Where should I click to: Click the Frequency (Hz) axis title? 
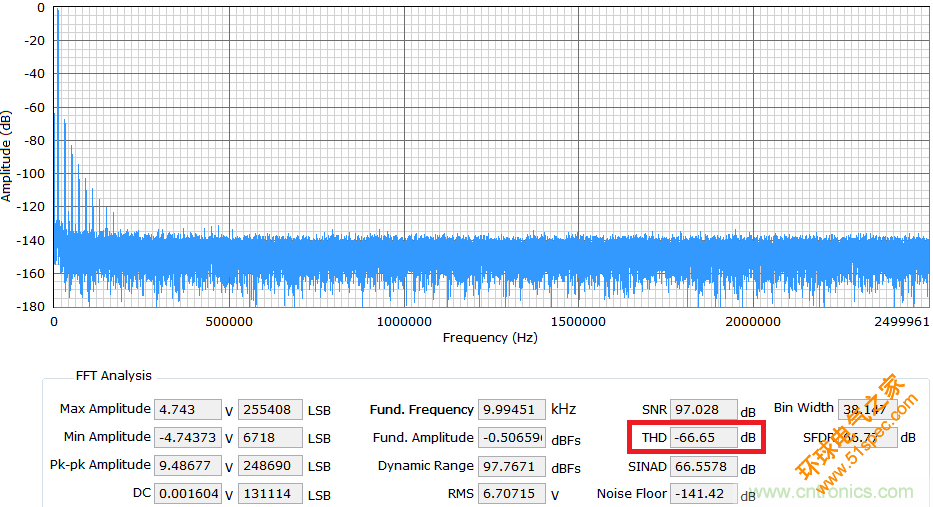point(490,337)
